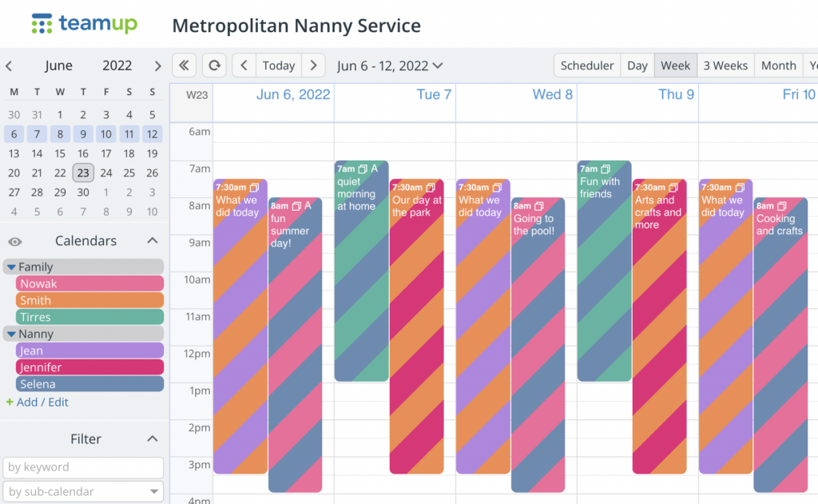Focus the by keyword filter field
Image resolution: width=818 pixels, height=504 pixels.
(83, 467)
